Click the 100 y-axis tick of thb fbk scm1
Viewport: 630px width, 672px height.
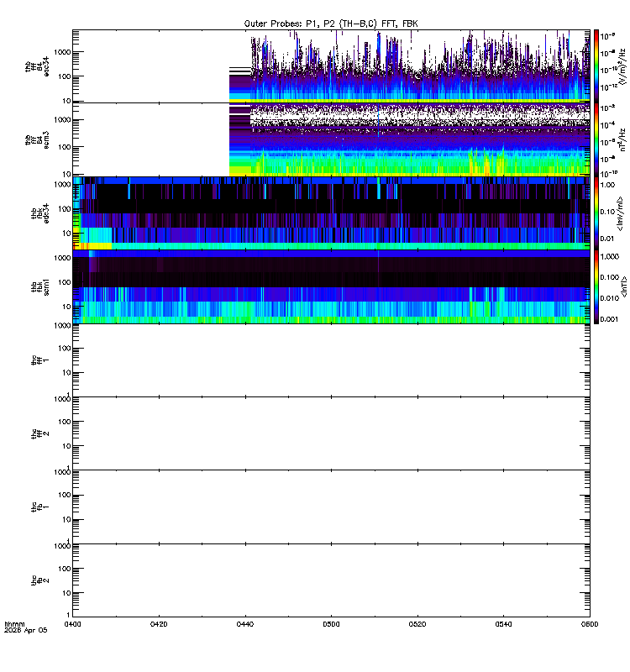click(x=65, y=282)
